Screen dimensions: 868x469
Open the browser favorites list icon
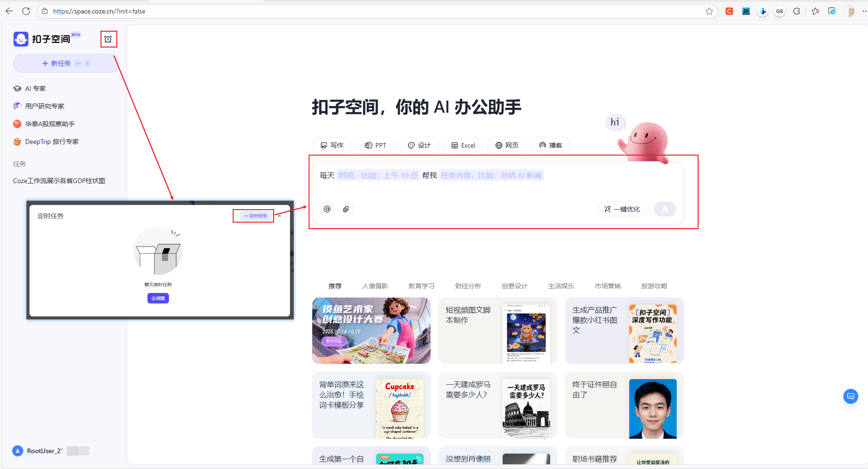click(x=815, y=11)
